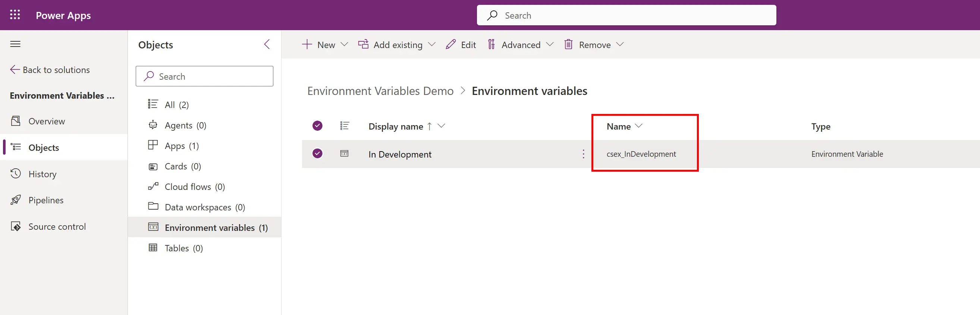Open the app launcher waffle icon
The width and height of the screenshot is (980, 315).
[x=15, y=15]
